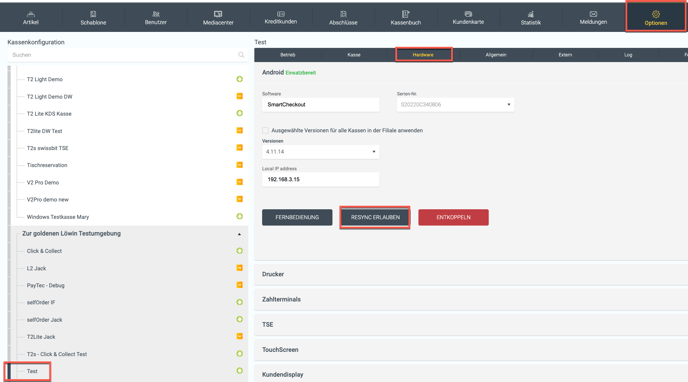
Task: Select T2 Light Demo register entry
Action: tap(45, 79)
